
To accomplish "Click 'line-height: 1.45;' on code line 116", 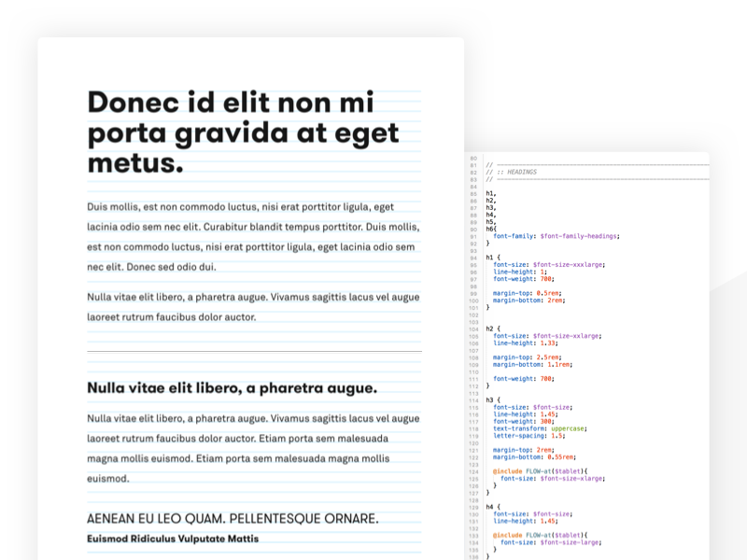I will point(526,414).
